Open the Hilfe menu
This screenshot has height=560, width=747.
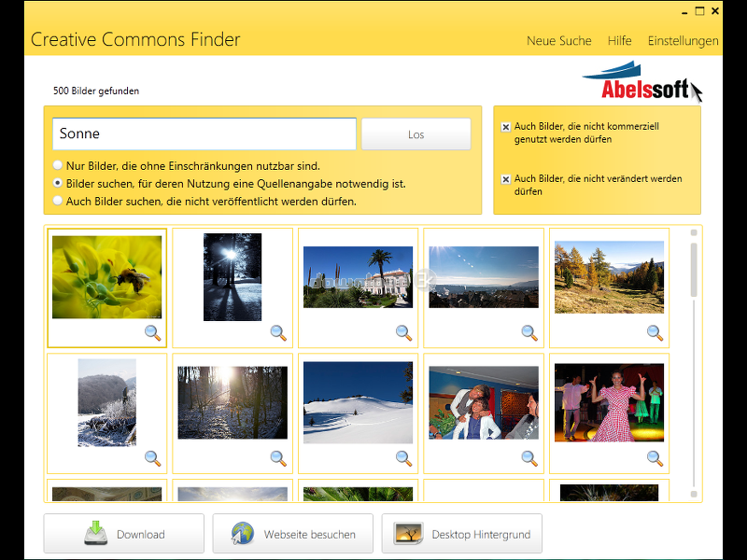click(619, 41)
